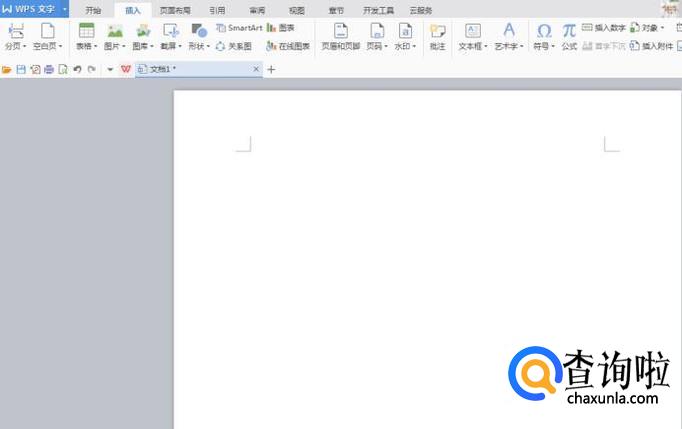
Task: Expand the 艺术字 word art dropdown
Action: [509, 46]
